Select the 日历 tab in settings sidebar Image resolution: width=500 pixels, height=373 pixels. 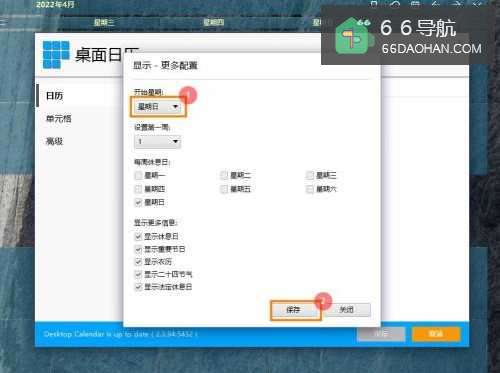pyautogui.click(x=54, y=96)
